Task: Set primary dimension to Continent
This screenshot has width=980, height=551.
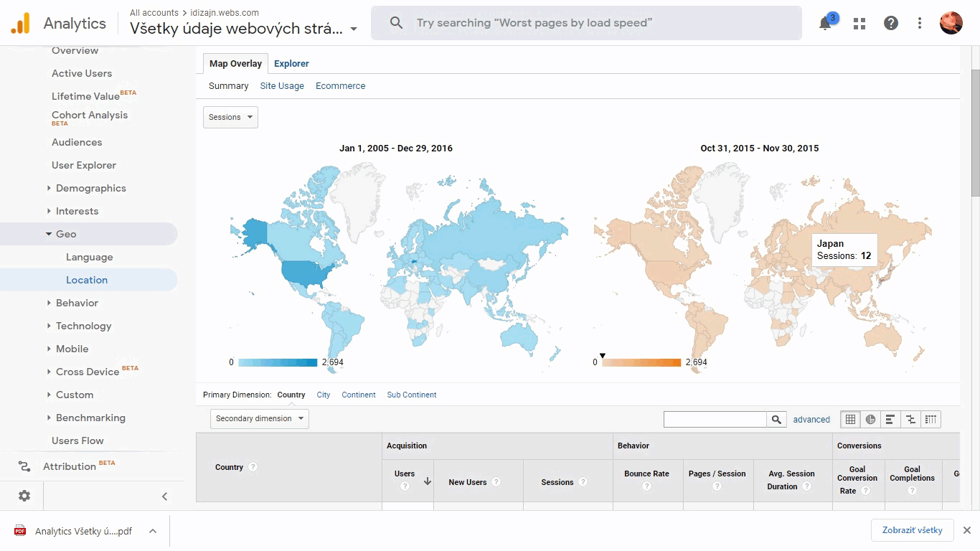Action: [359, 395]
